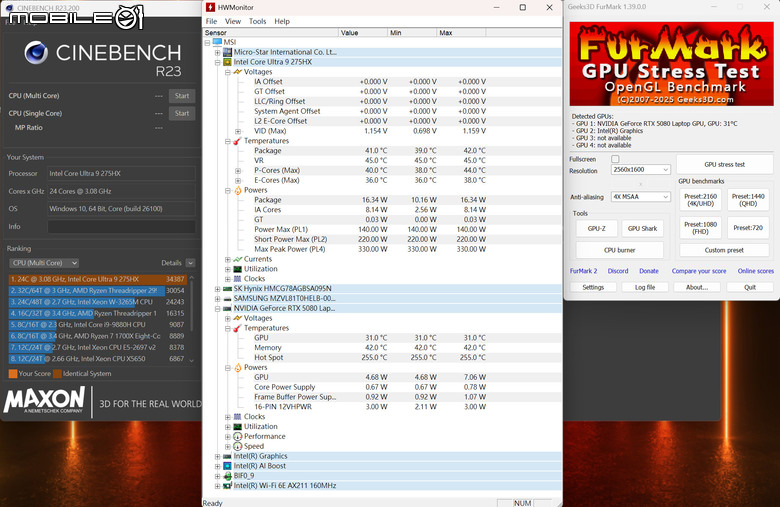
Task: Run the Preset:720 benchmark
Action: point(748,228)
